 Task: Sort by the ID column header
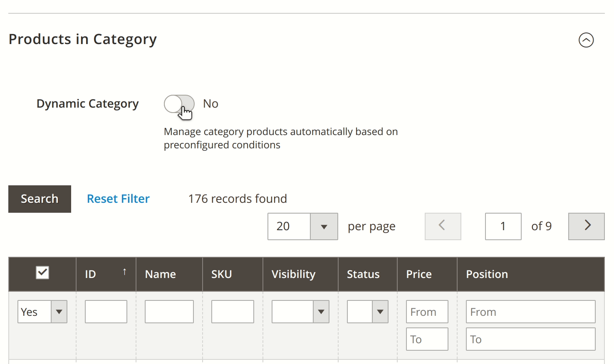point(106,274)
